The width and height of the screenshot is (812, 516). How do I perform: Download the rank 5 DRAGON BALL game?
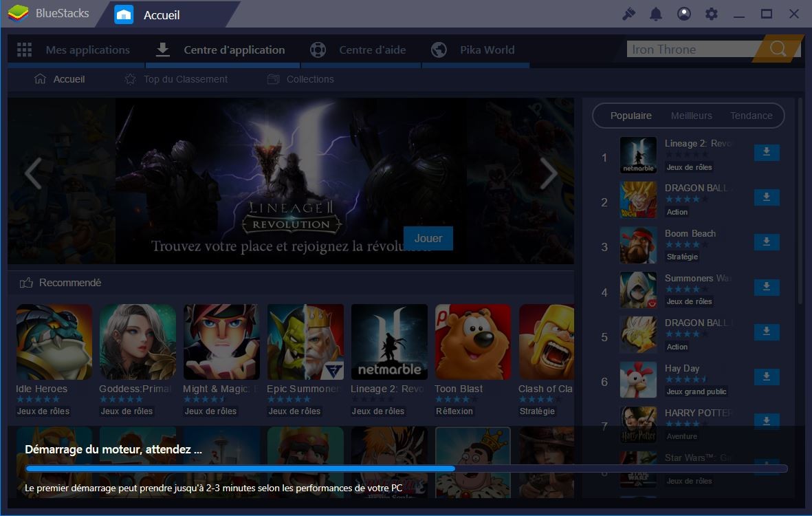(x=767, y=332)
